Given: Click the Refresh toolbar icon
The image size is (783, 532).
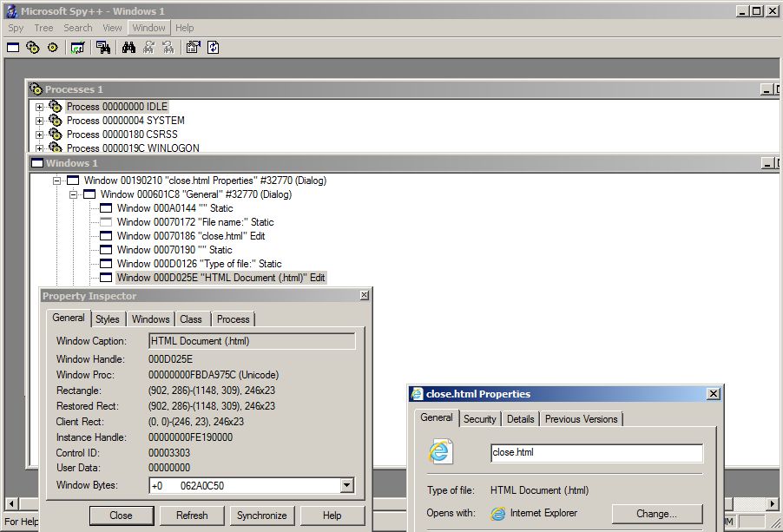Looking at the screenshot, I should [x=214, y=48].
